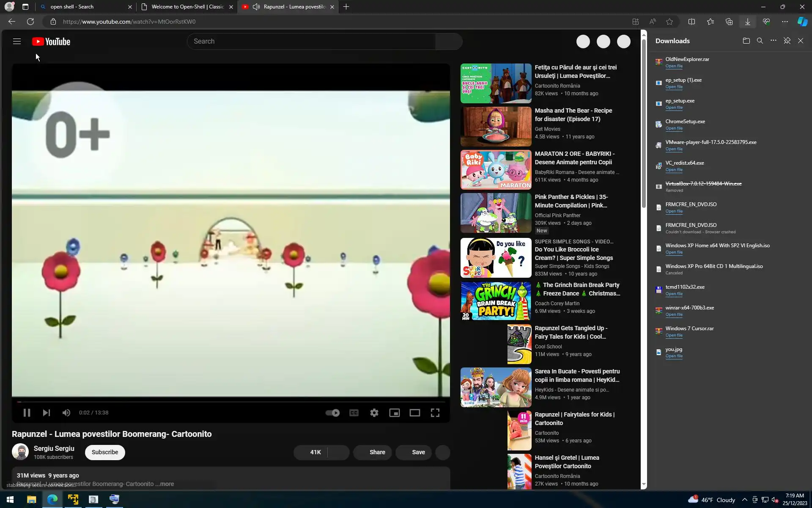
Task: Open more options in Downloads panel
Action: coord(774,41)
